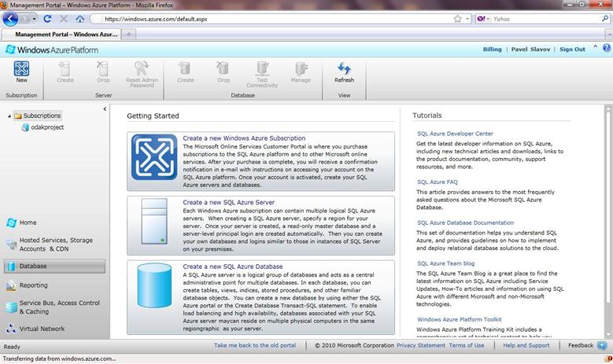Image resolution: width=613 pixels, height=364 pixels.
Task: Click the Server Drop icon
Action: pos(103,68)
